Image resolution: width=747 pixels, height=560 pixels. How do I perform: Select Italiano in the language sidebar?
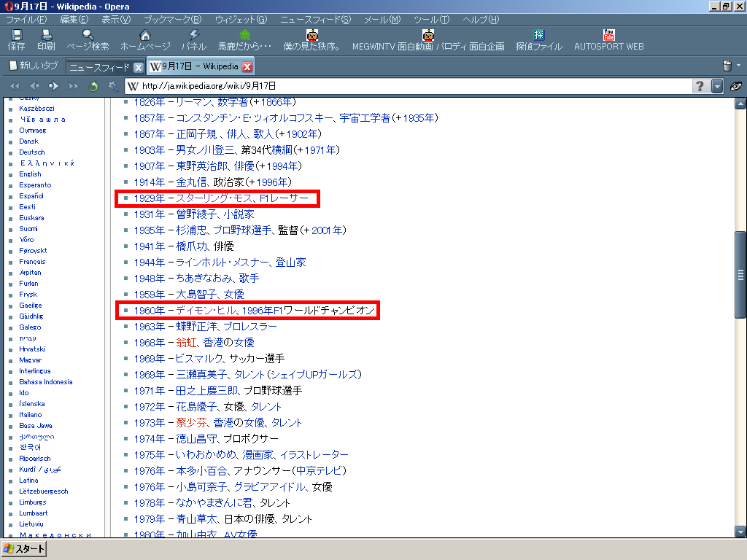[31, 415]
